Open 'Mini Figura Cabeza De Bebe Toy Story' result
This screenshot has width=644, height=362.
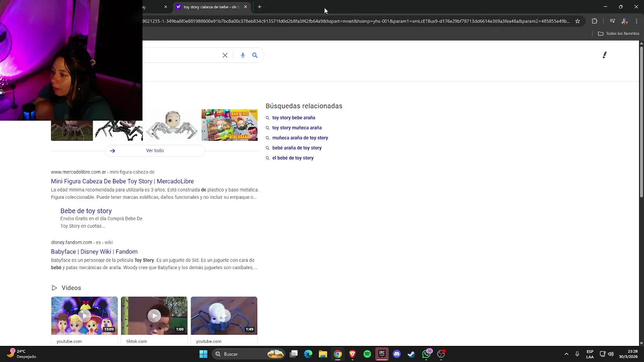pyautogui.click(x=122, y=181)
